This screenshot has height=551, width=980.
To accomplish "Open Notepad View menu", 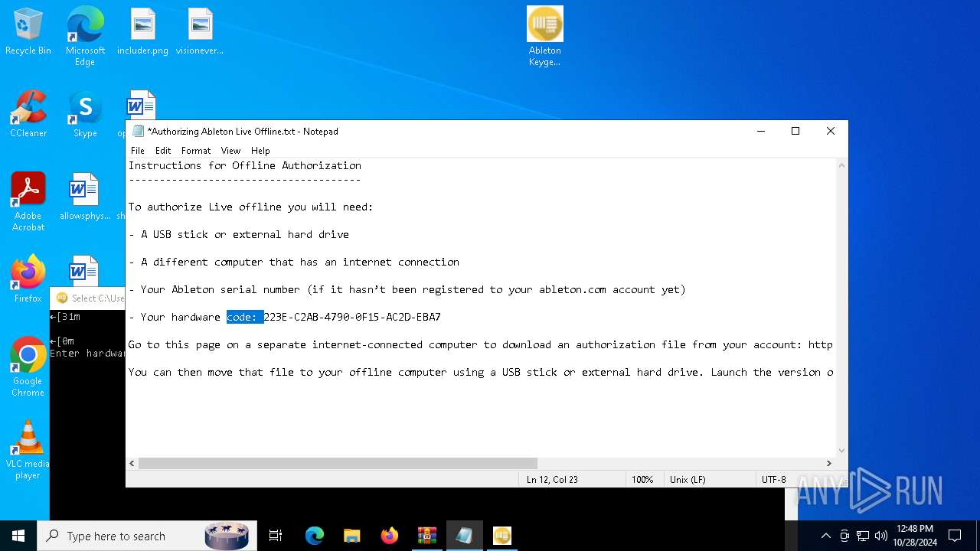I will 230,151.
